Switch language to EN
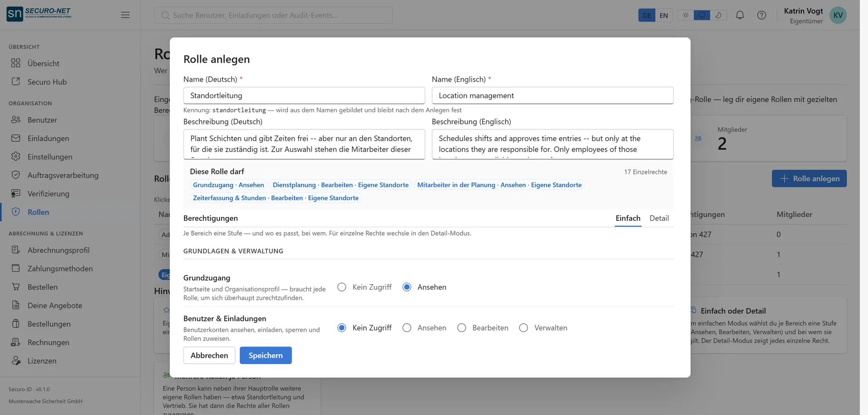The height and width of the screenshot is (415, 868). click(664, 15)
